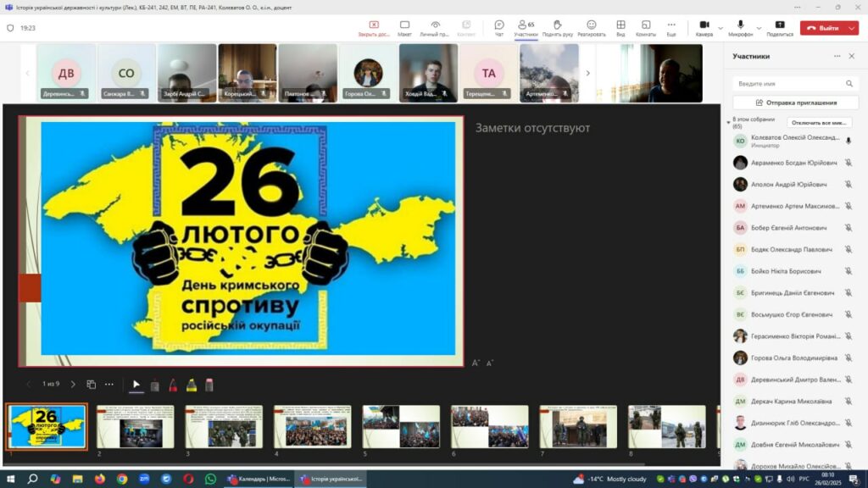
Task: Toggle the Microphone mute
Action: point(740,27)
